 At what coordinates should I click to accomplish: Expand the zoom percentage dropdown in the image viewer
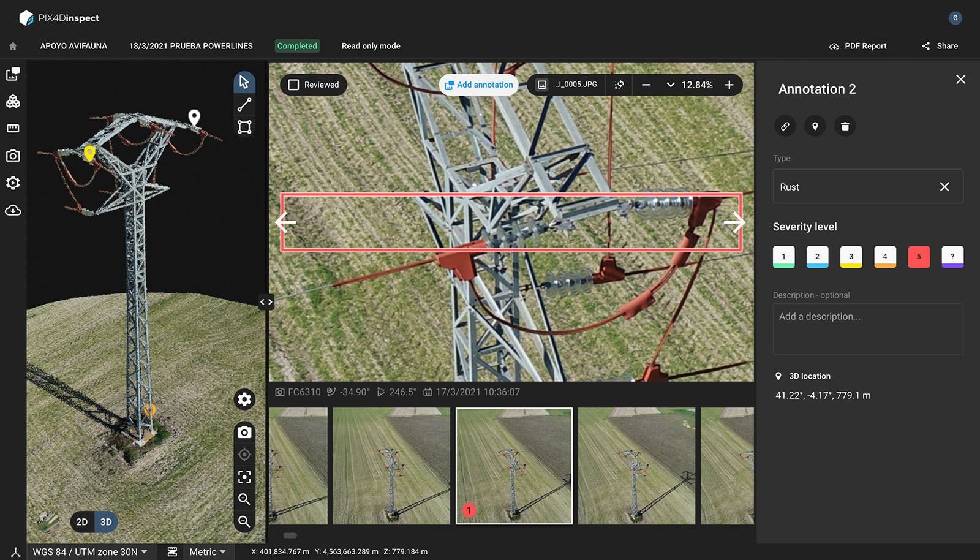pos(670,85)
